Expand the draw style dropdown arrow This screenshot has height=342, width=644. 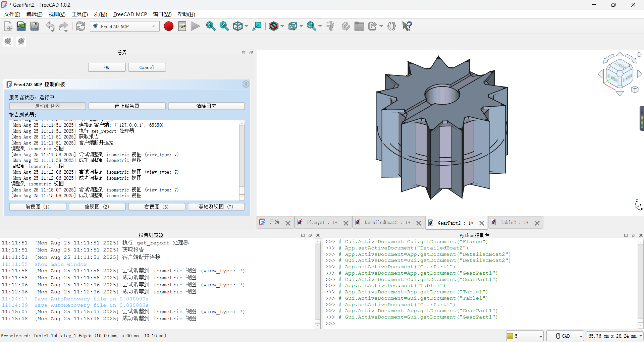(x=282, y=26)
